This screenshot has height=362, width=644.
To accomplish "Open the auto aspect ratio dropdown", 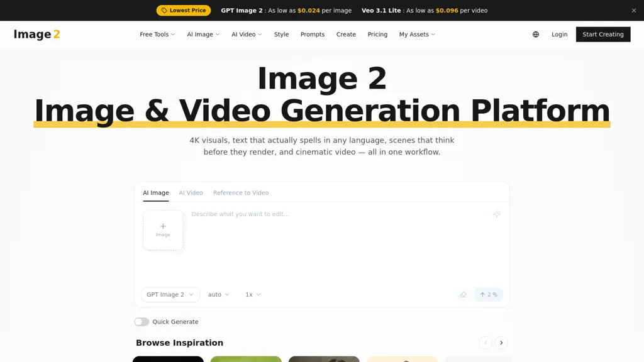I will click(218, 295).
